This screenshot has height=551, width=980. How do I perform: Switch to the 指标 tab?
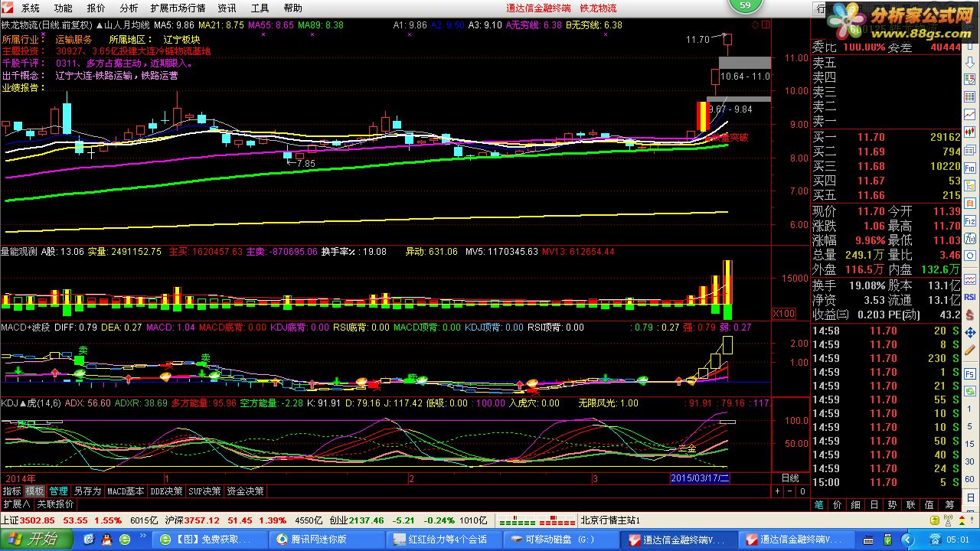coord(12,491)
